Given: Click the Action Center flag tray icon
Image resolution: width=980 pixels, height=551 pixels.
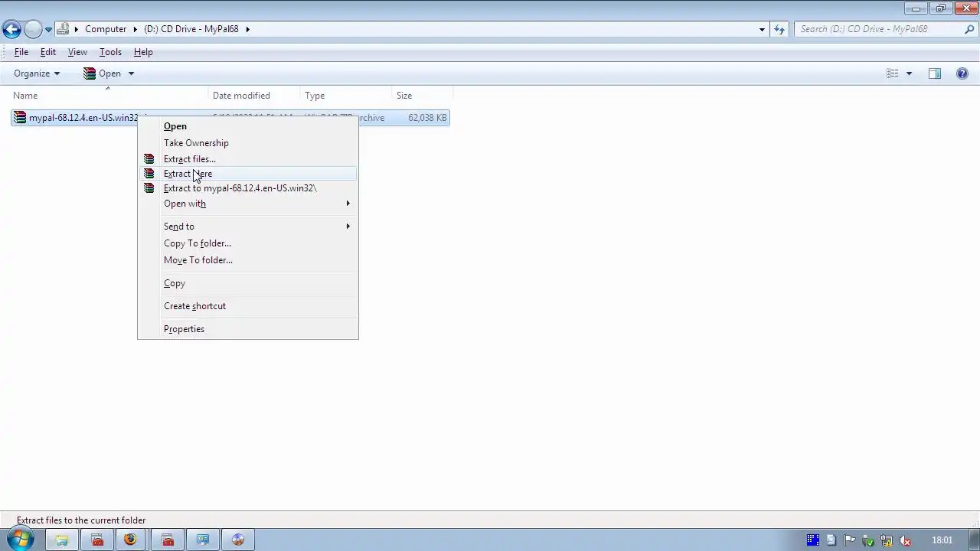Looking at the screenshot, I should pos(851,540).
